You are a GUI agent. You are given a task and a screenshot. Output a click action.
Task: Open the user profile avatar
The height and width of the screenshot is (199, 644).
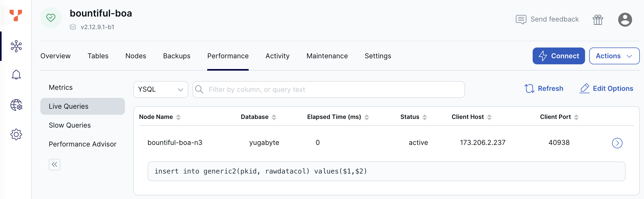pyautogui.click(x=625, y=20)
